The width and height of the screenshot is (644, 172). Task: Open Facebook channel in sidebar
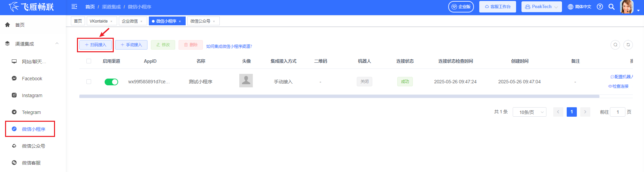coord(32,79)
